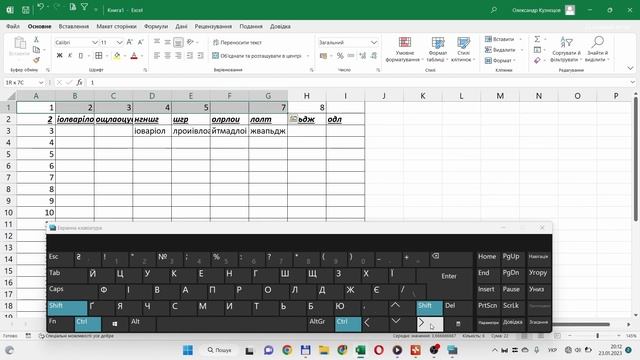Open the Рецензування tab

213,26
